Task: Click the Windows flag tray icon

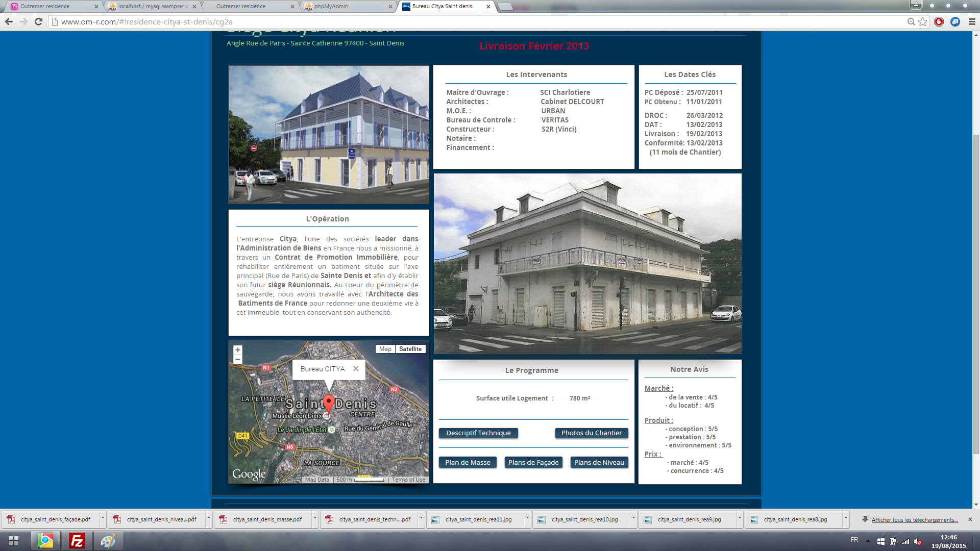Action: click(880, 541)
